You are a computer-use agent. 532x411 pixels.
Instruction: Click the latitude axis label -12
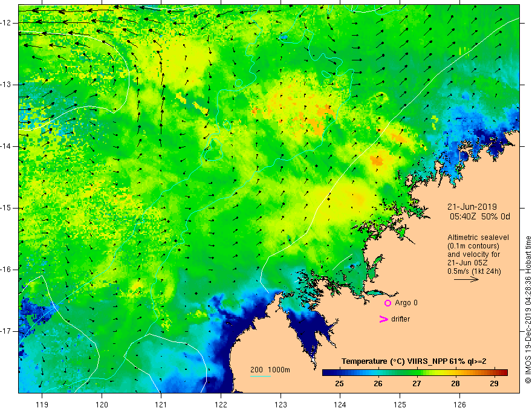[6, 23]
